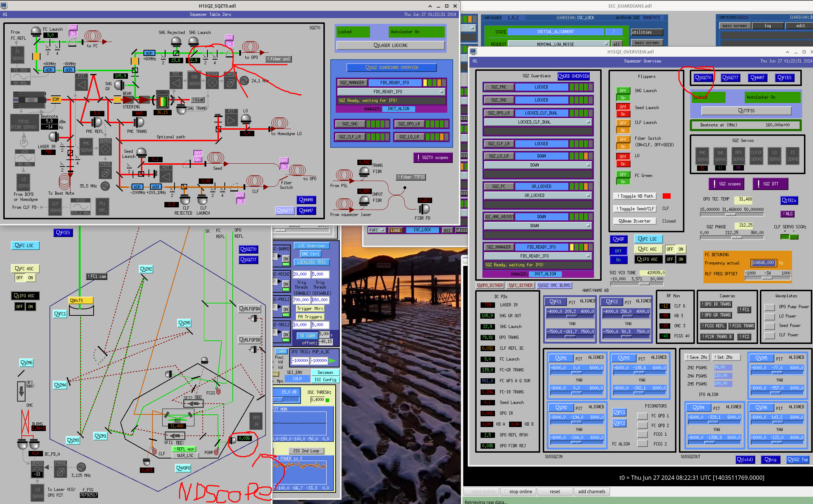Turn the LO flipper On in Overview

click(623, 164)
